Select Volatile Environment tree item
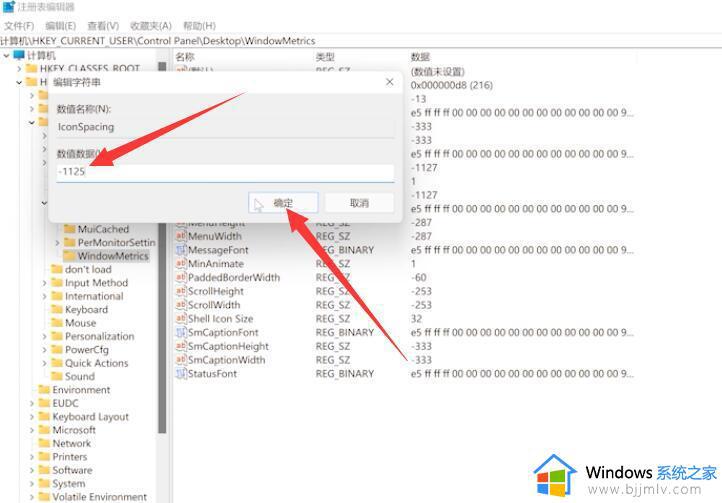Viewport: 722px width, 503px height. point(99,497)
